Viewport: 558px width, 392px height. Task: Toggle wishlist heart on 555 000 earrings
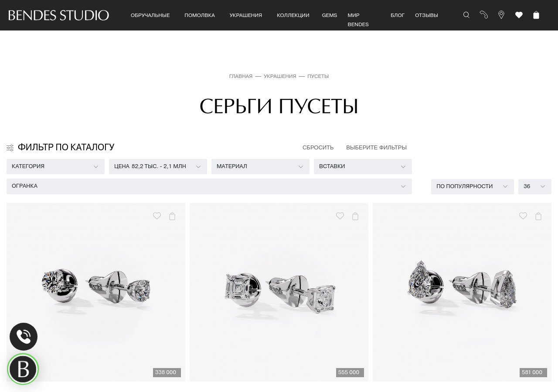(340, 216)
